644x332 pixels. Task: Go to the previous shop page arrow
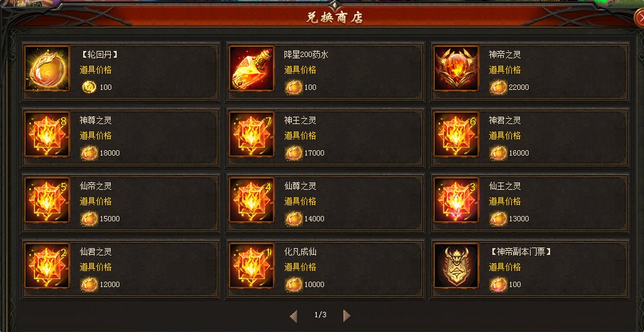pyautogui.click(x=293, y=315)
